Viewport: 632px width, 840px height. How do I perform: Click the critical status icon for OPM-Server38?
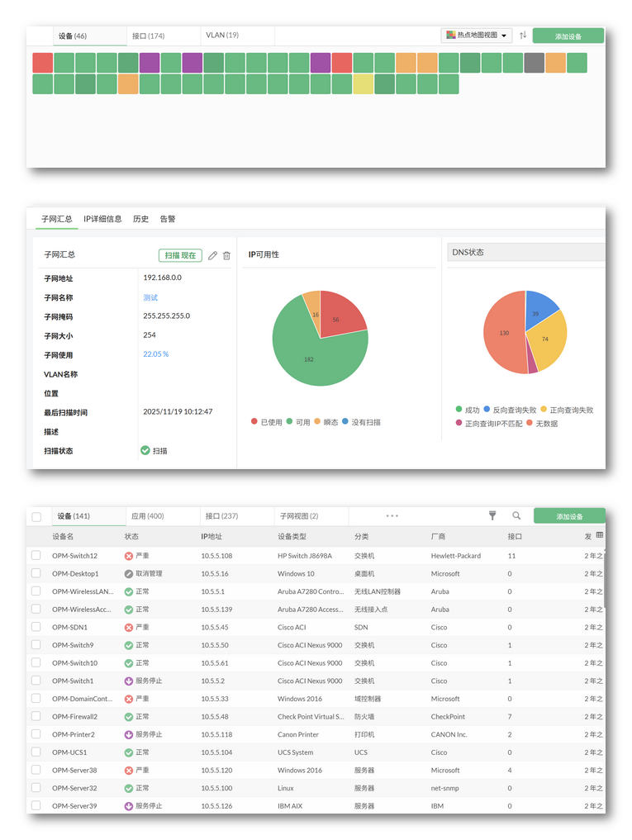(129, 771)
